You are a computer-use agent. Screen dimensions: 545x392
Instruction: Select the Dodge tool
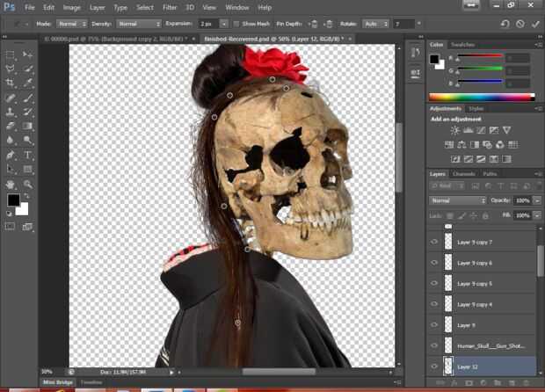pos(27,140)
